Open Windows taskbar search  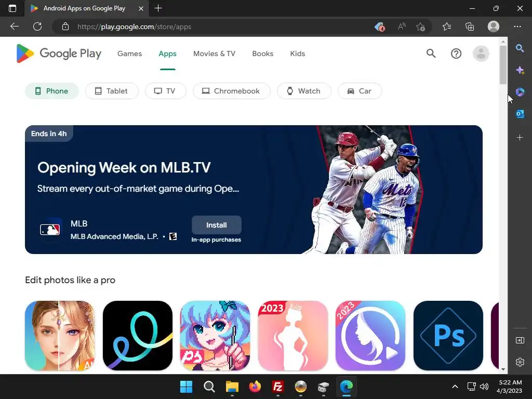(209, 387)
